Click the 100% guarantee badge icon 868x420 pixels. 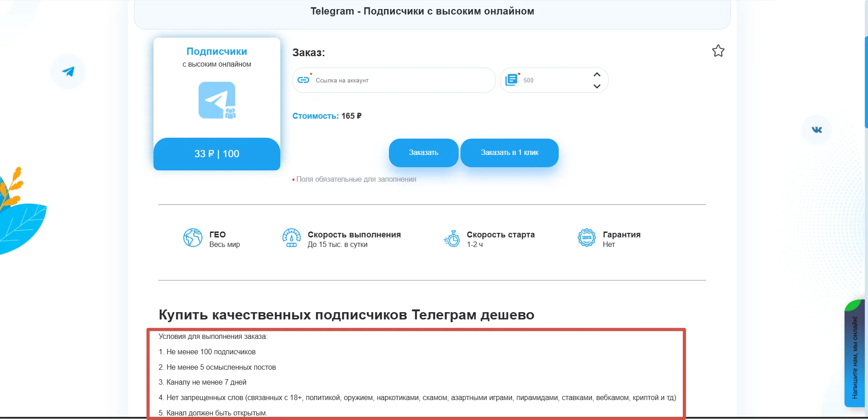tap(586, 237)
